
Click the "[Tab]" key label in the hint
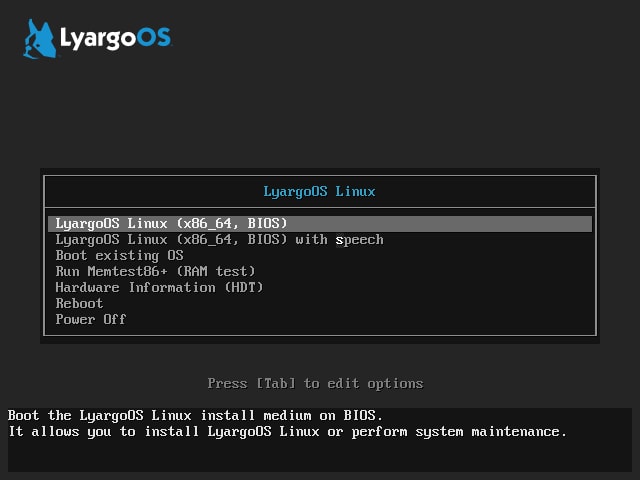pyautogui.click(x=276, y=384)
